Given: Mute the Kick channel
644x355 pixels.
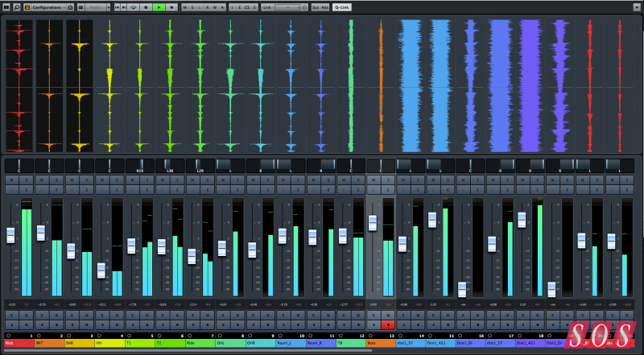Looking at the screenshot, I should [12, 180].
